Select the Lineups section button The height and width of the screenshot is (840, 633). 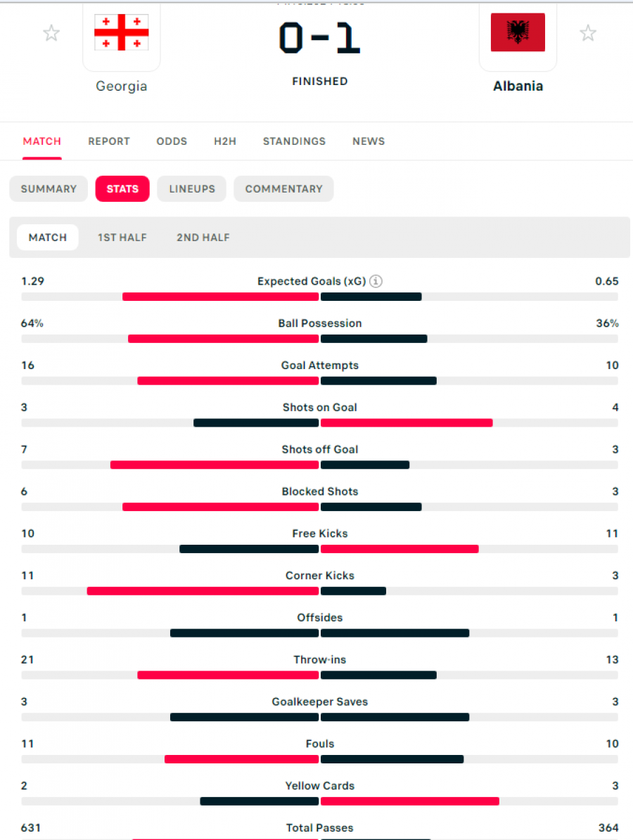click(x=192, y=189)
